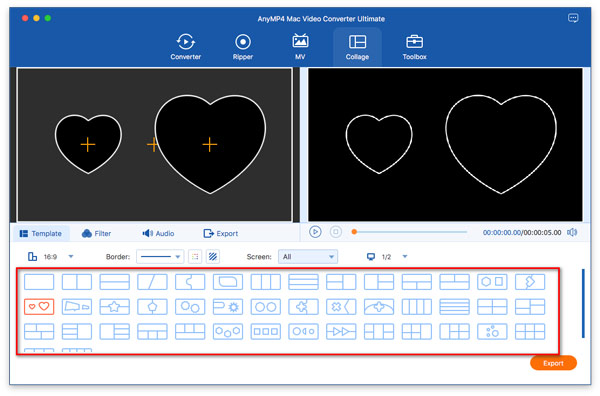This screenshot has width=600, height=396.
Task: Select the four vertical columns template
Action: pyautogui.click(x=417, y=307)
